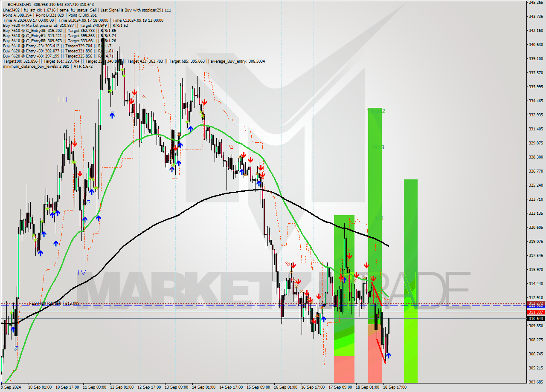Click the 337.570 price axis label
546x392 pixels.
tap(536, 72)
